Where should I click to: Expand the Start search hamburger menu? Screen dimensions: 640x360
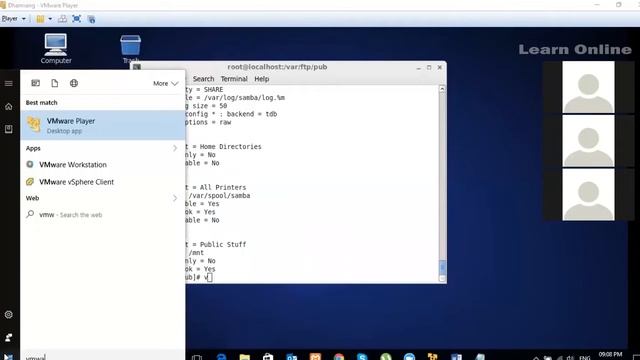click(x=9, y=83)
